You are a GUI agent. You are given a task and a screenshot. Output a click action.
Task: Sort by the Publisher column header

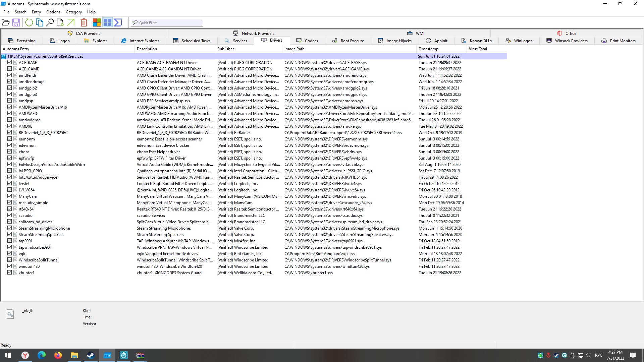[225, 49]
